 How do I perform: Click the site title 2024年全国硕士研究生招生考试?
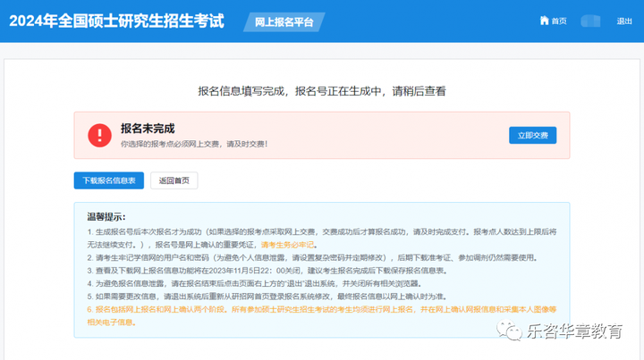116,21
